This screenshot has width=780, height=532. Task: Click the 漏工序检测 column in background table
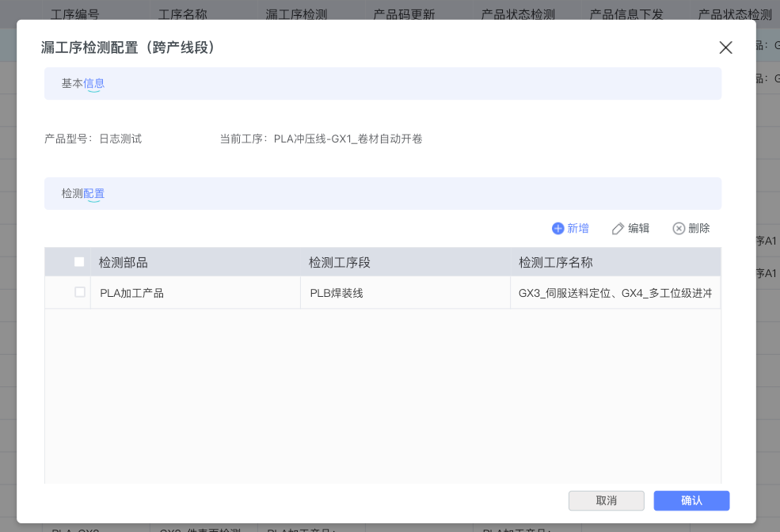click(296, 14)
